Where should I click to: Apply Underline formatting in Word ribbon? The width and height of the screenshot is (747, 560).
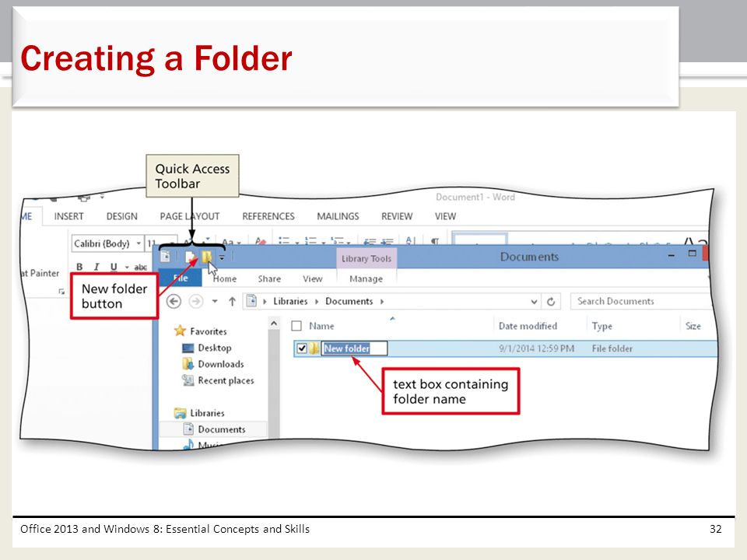click(114, 267)
